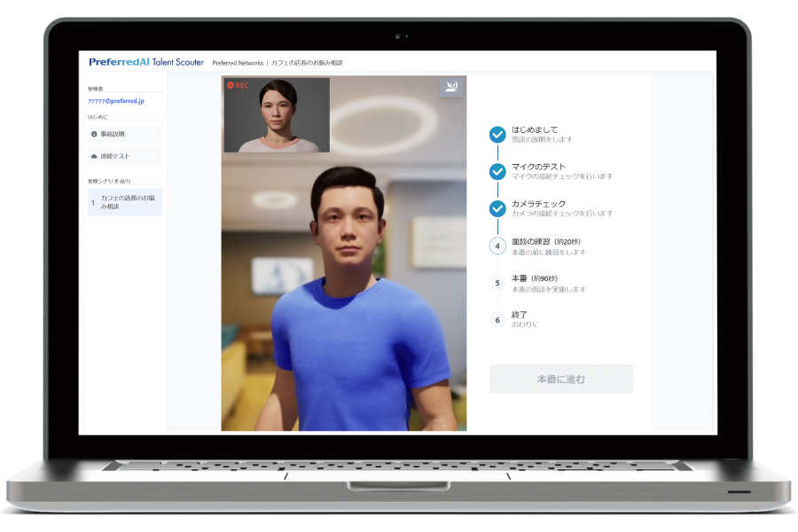Click the step 5 circle for 本番

click(x=497, y=283)
